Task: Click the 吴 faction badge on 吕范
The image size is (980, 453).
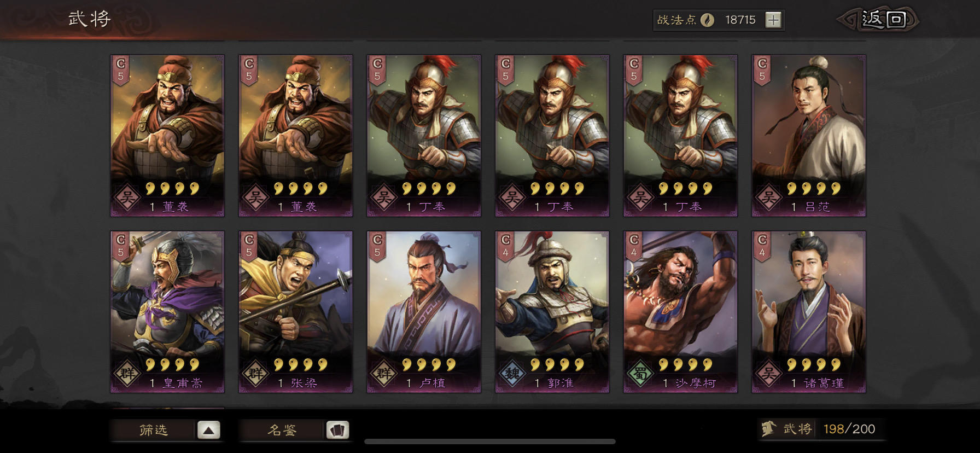Action: point(768,198)
